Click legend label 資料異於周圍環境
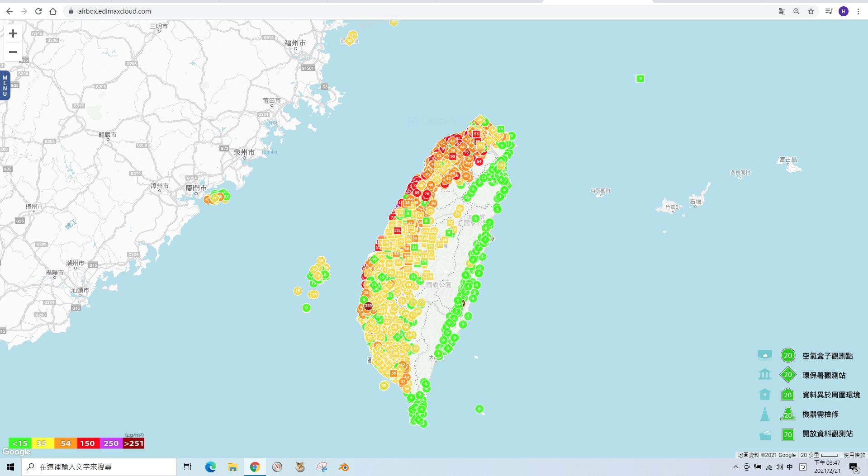 (x=831, y=395)
